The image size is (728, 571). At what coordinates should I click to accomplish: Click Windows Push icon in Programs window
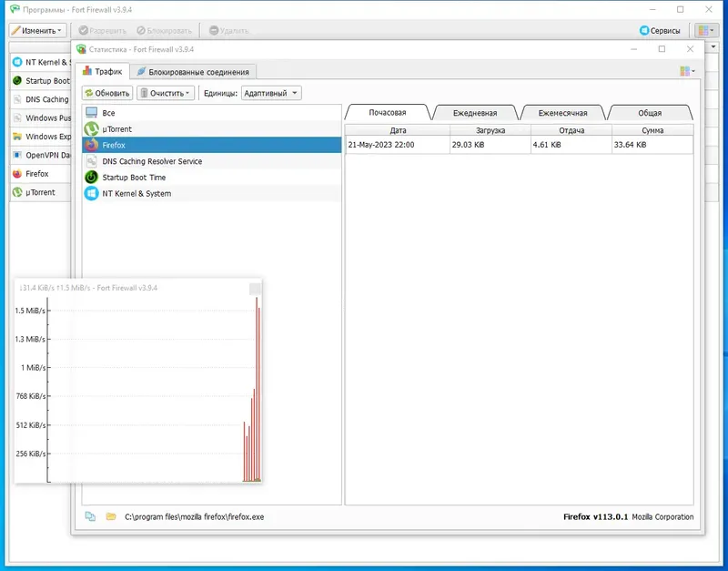(x=17, y=118)
